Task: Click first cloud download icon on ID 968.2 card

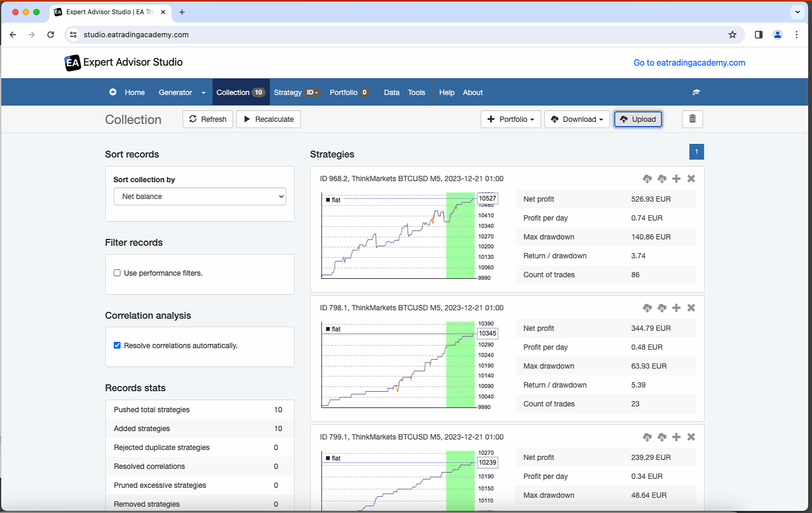Action: [647, 179]
